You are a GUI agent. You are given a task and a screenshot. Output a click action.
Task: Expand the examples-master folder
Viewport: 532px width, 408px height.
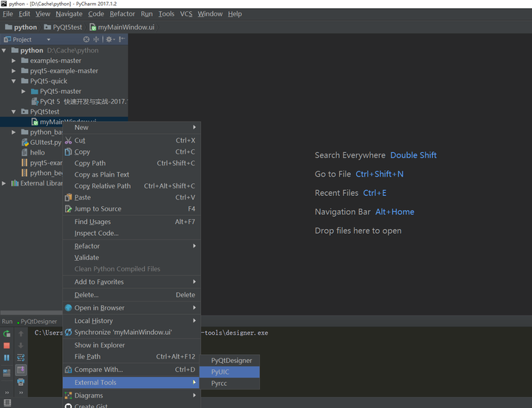13,61
